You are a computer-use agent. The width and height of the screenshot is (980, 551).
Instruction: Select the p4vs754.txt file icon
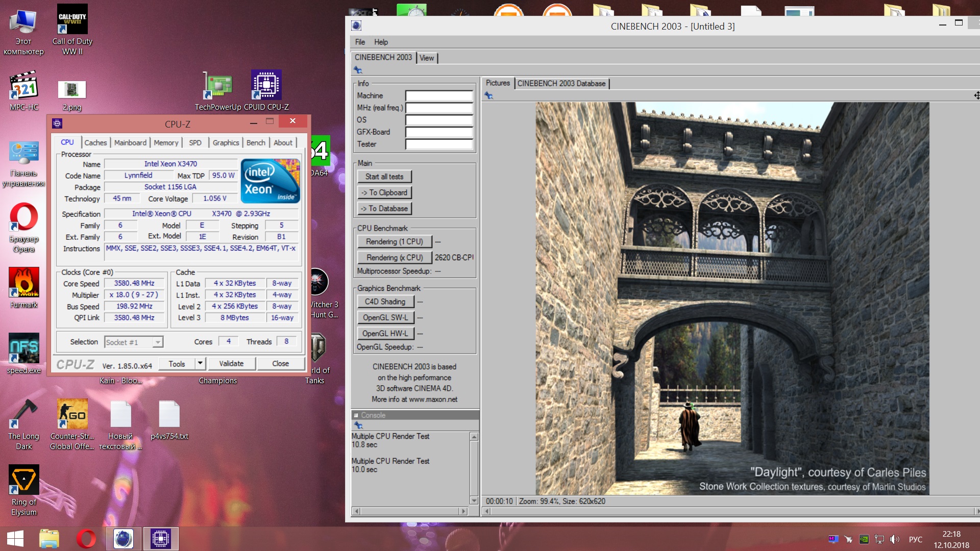click(169, 420)
